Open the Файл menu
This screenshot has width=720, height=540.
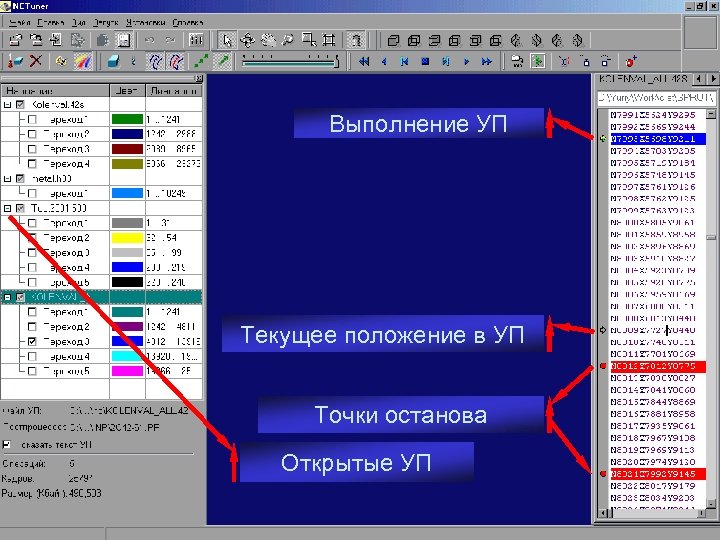(x=19, y=22)
